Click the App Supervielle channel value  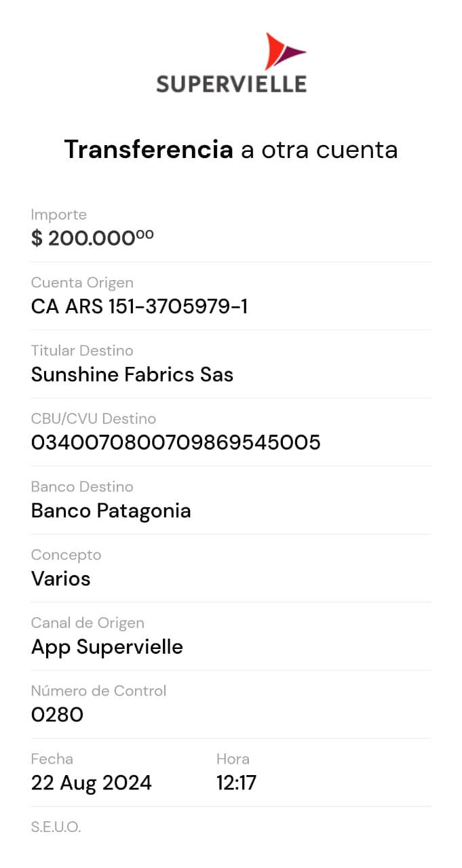[107, 647]
